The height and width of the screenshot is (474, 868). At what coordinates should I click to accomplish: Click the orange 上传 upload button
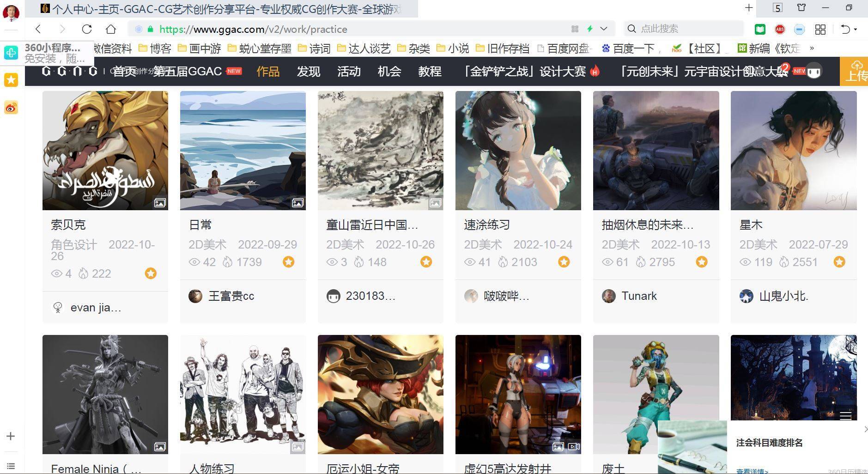point(854,71)
